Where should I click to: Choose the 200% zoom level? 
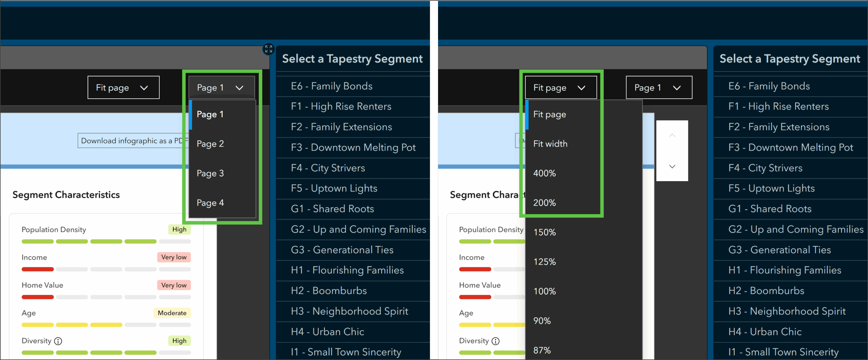pyautogui.click(x=545, y=203)
